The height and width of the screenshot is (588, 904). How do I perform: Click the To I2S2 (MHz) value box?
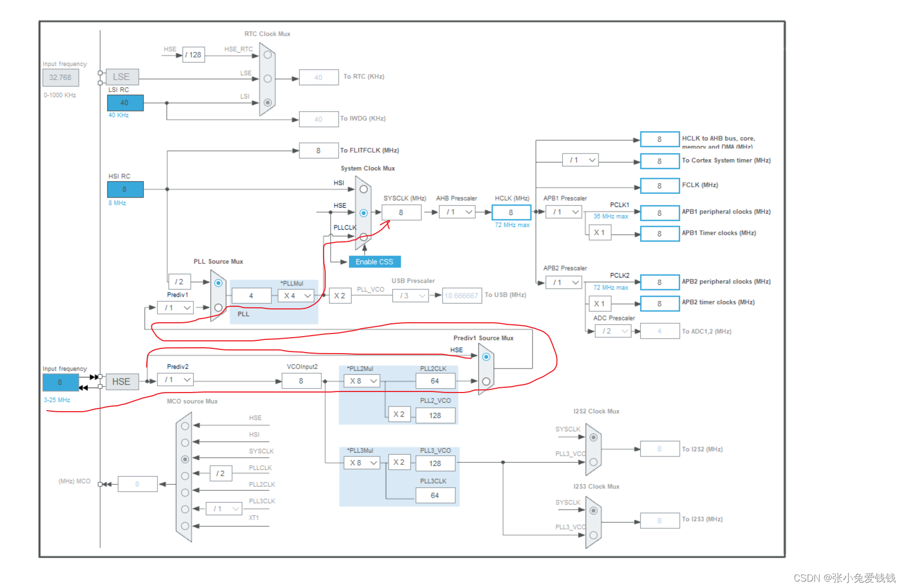660,449
